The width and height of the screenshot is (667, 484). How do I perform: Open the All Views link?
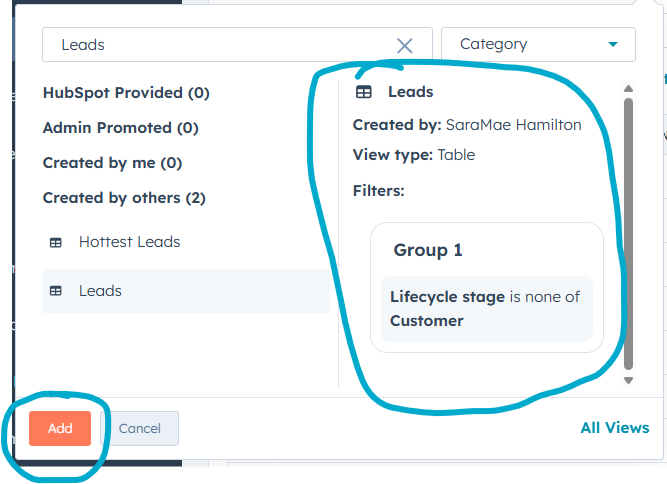[x=614, y=428]
